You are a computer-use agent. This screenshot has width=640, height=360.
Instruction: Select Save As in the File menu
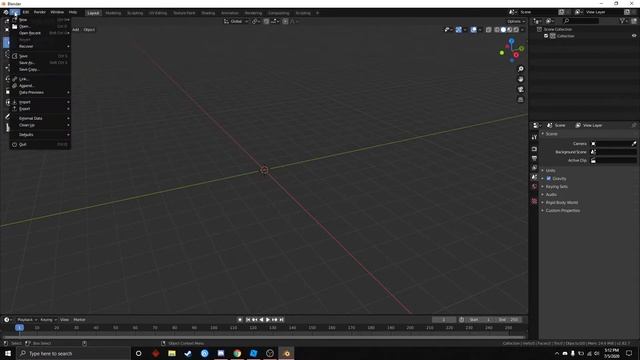pyautogui.click(x=40, y=63)
